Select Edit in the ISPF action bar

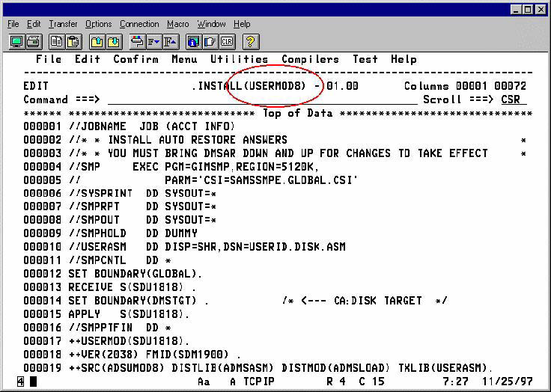[88, 59]
